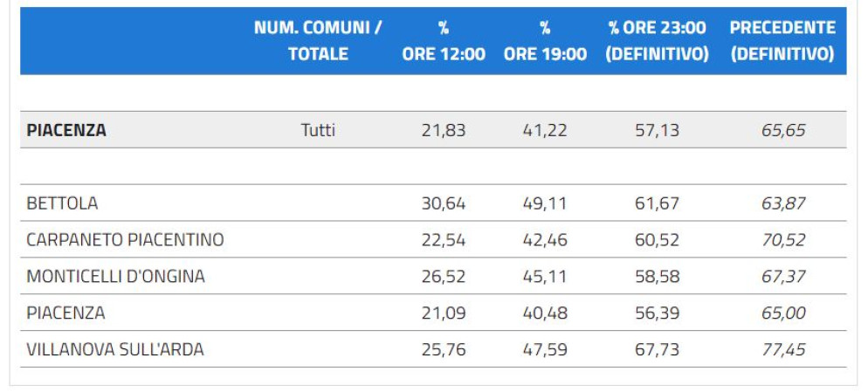
Task: Click the bold PIACENZA province summary row
Action: pos(66,130)
